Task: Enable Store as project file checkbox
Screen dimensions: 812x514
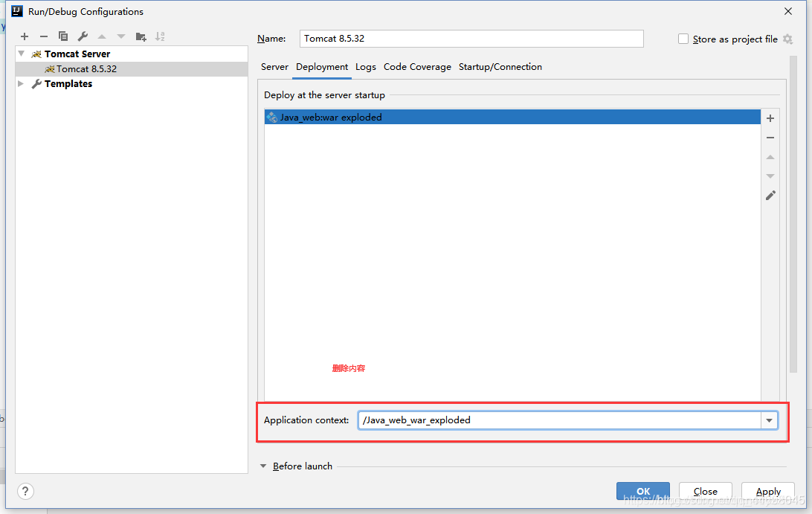Action: point(683,39)
